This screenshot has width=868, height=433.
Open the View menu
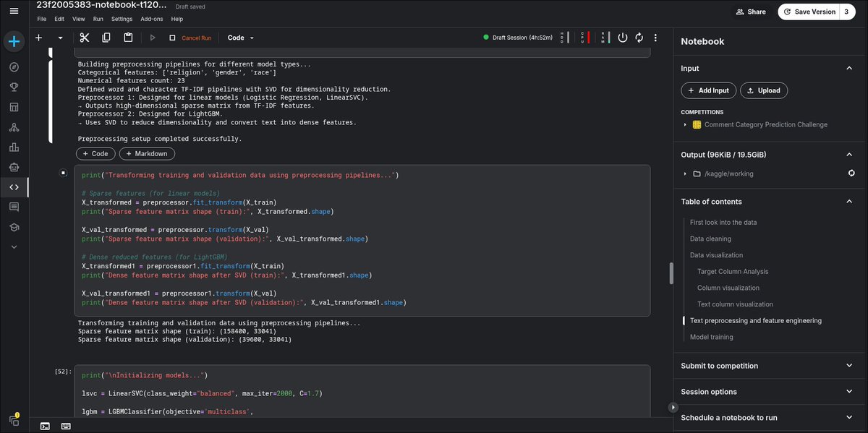tap(79, 18)
